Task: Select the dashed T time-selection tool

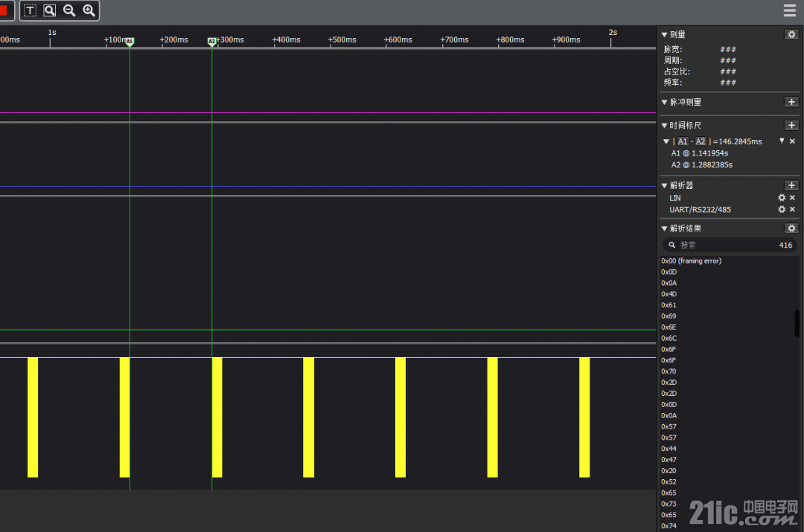Action: [x=31, y=10]
